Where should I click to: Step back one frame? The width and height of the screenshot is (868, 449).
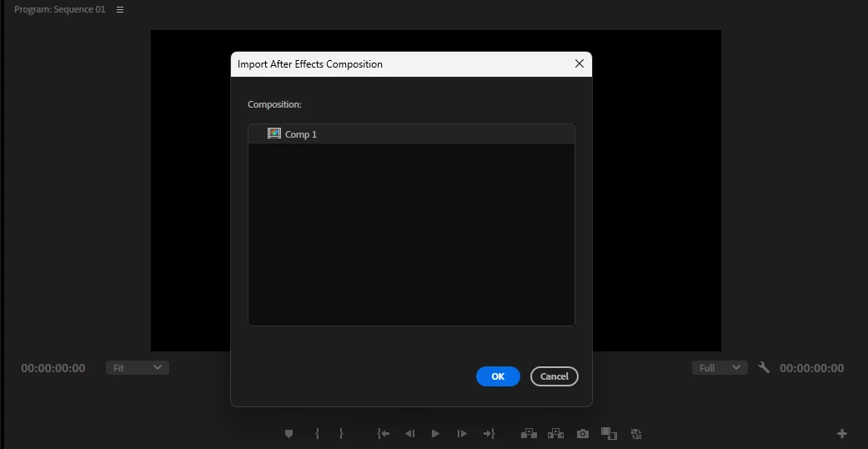tap(409, 433)
